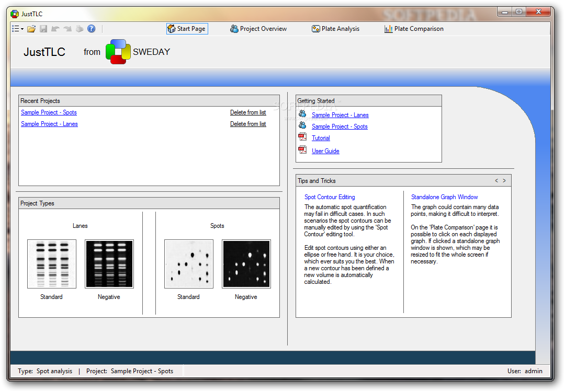Click PDF icon next to User Guide

pyautogui.click(x=302, y=150)
